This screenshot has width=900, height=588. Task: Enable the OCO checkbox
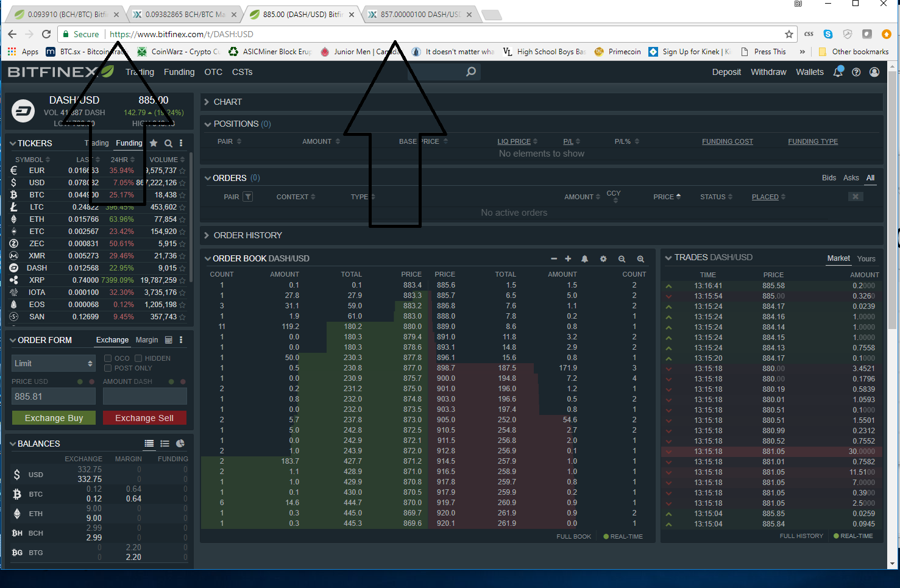tap(108, 358)
